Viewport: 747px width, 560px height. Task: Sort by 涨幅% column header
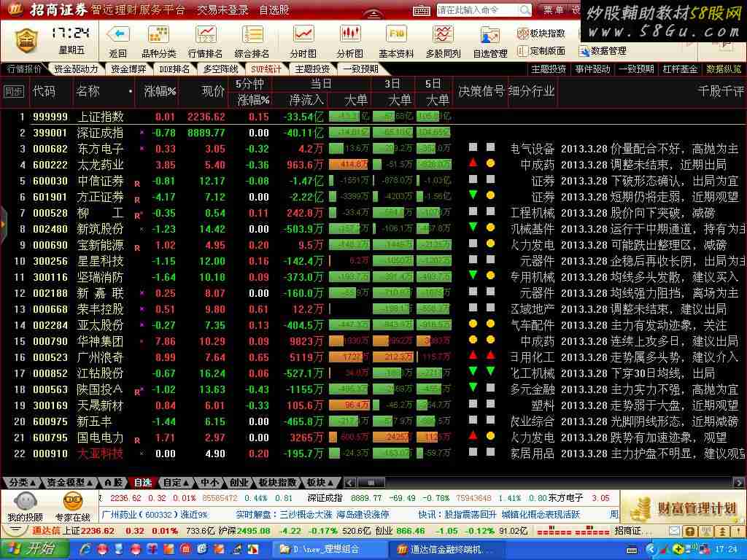[x=160, y=91]
